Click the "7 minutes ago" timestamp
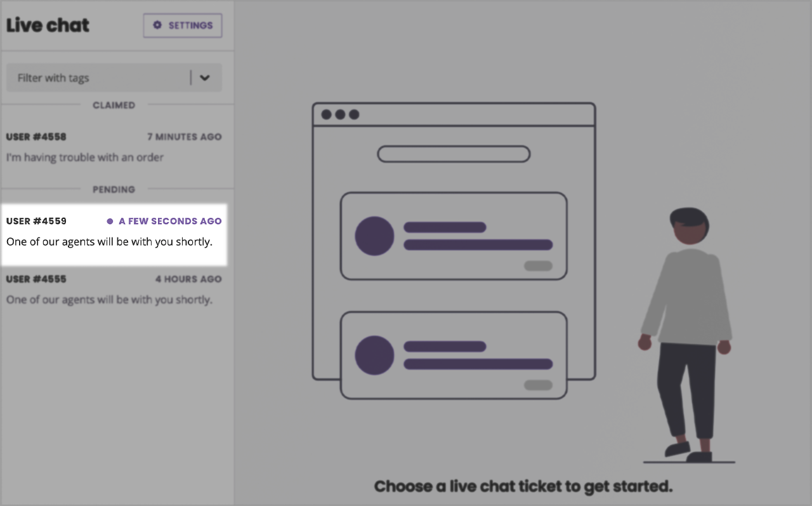 (x=185, y=137)
